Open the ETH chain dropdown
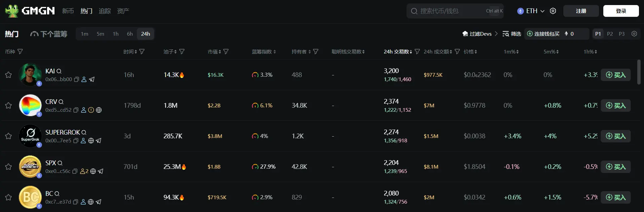Viewport: 644px width, 212px height. click(x=531, y=11)
